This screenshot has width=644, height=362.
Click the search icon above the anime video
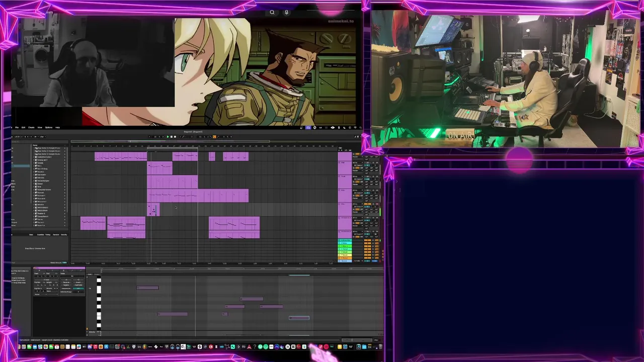[272, 13]
